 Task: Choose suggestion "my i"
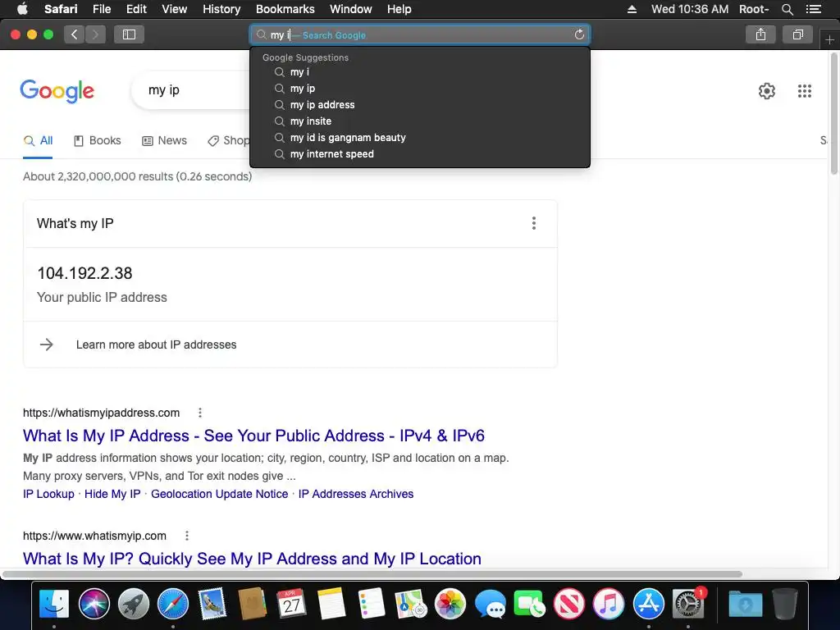[x=420, y=72]
